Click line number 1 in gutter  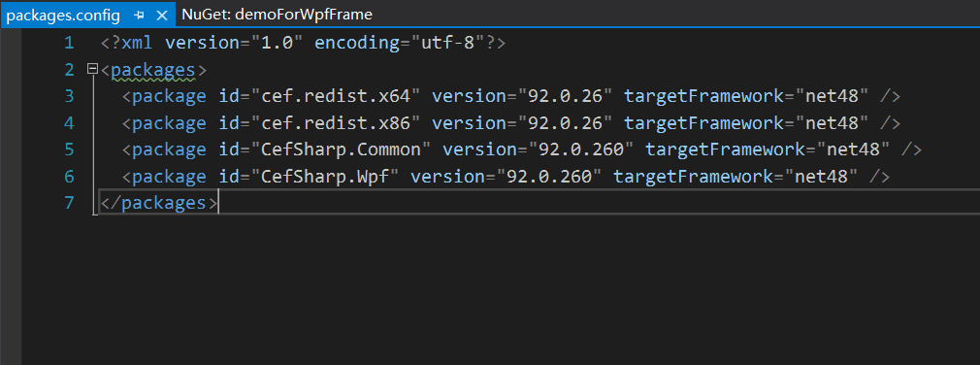pos(69,43)
